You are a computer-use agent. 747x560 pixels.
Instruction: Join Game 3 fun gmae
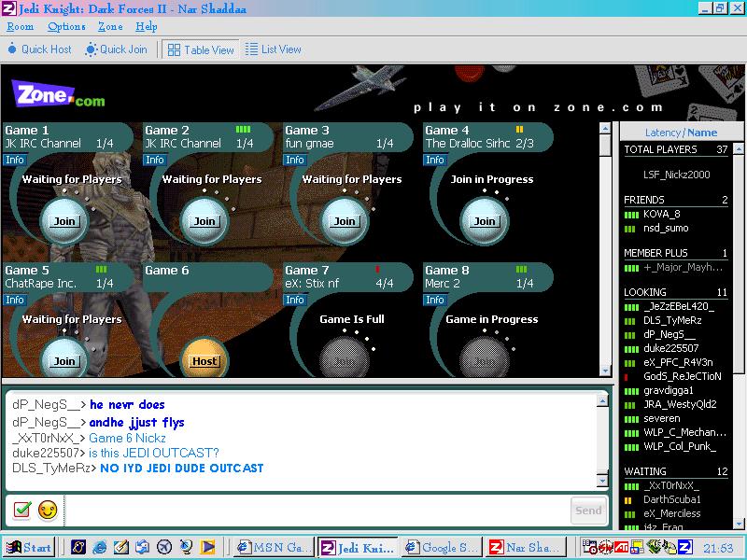pos(345,221)
